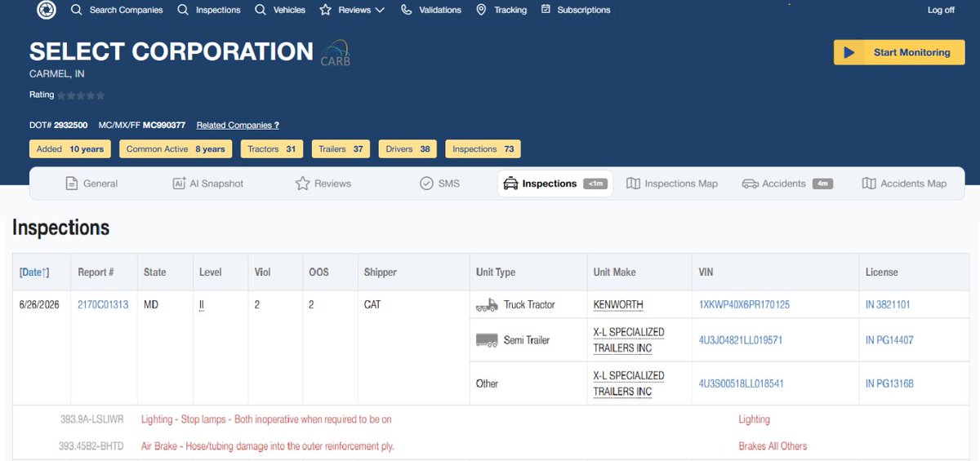Click the Validations phone icon

pyautogui.click(x=406, y=10)
